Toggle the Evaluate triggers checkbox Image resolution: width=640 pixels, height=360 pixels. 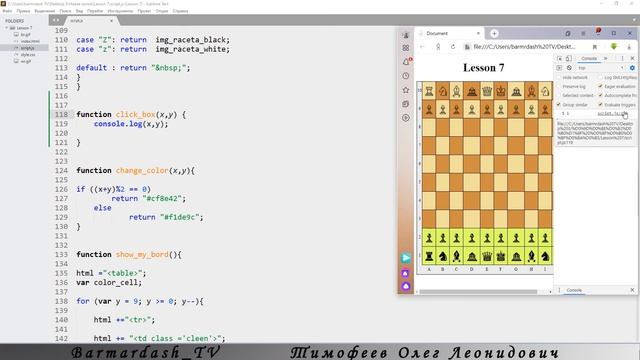tap(600, 105)
